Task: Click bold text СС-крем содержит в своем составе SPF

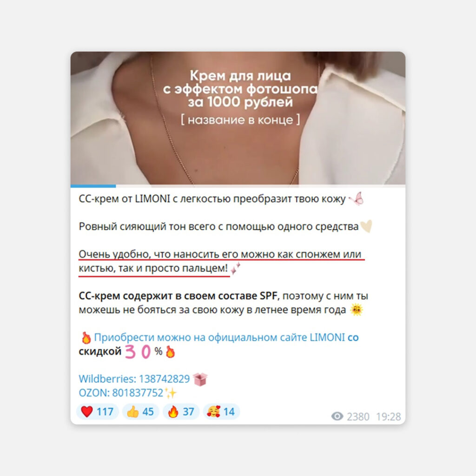Action: [x=178, y=296]
